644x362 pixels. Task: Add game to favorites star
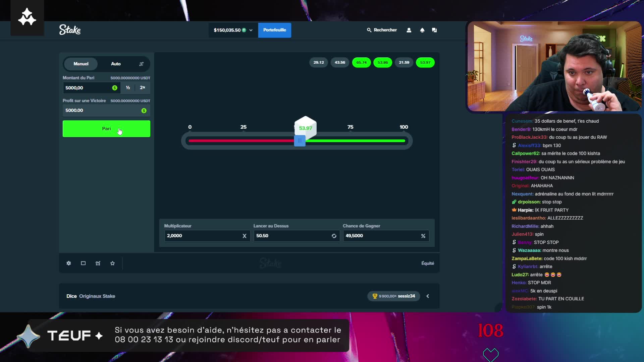pos(113,263)
